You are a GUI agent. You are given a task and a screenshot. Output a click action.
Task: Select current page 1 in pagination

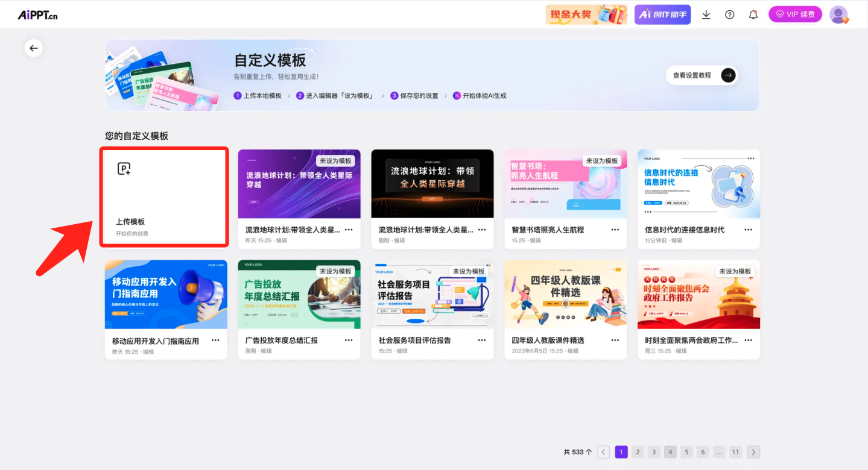(x=621, y=452)
